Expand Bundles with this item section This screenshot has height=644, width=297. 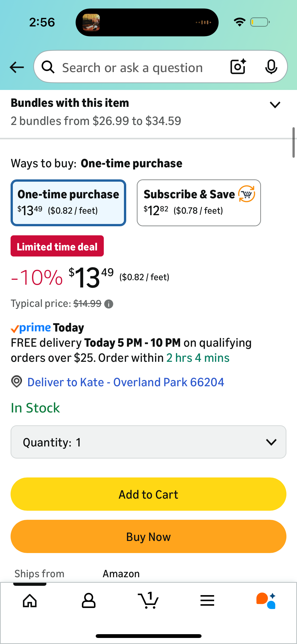point(275,105)
